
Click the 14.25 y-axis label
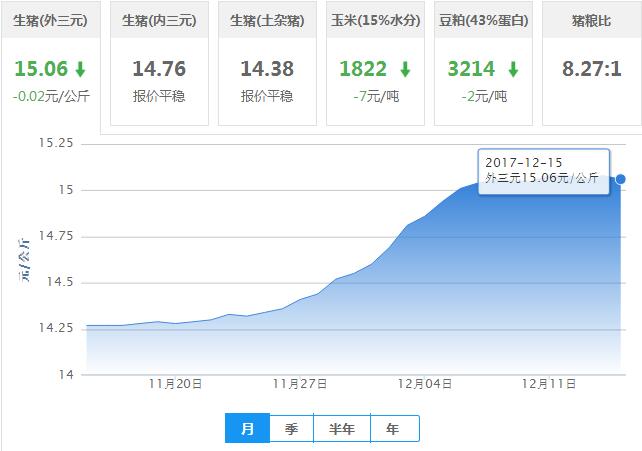coord(56,328)
